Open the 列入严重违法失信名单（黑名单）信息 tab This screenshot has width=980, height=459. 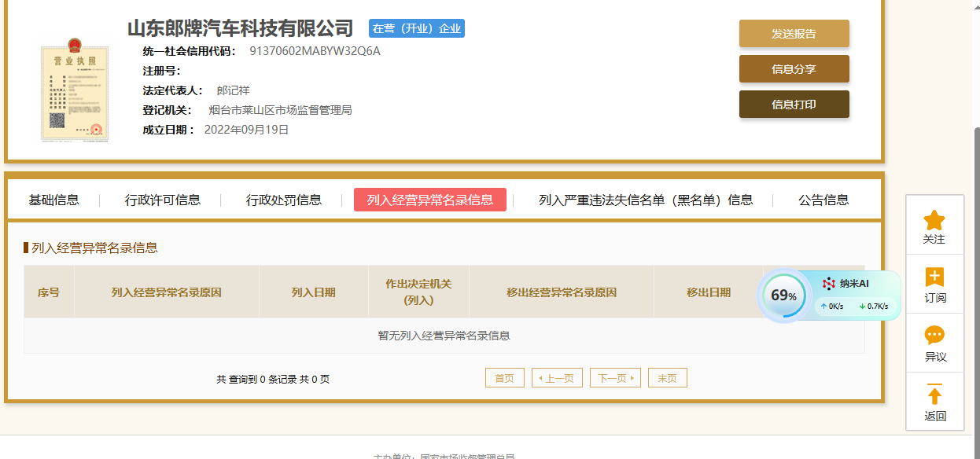[x=646, y=200]
